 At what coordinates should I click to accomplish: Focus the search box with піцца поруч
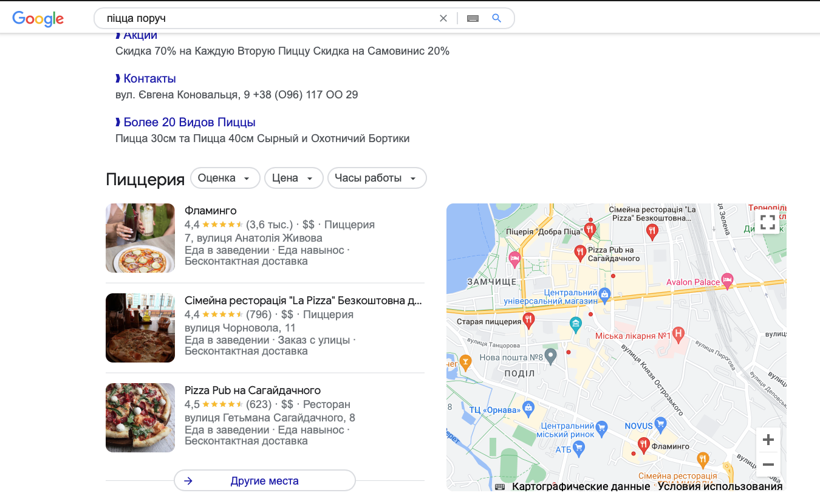coord(267,18)
